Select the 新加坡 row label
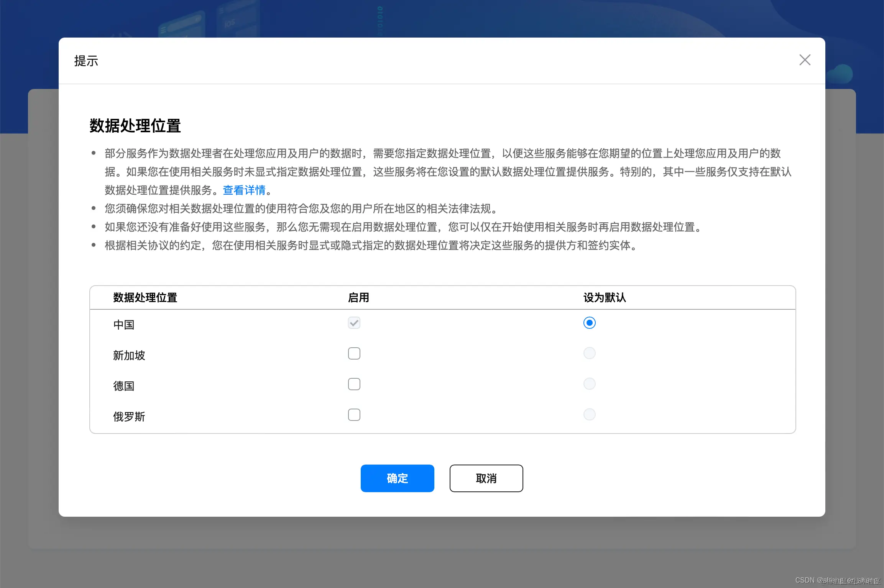This screenshot has height=588, width=884. 129,355
